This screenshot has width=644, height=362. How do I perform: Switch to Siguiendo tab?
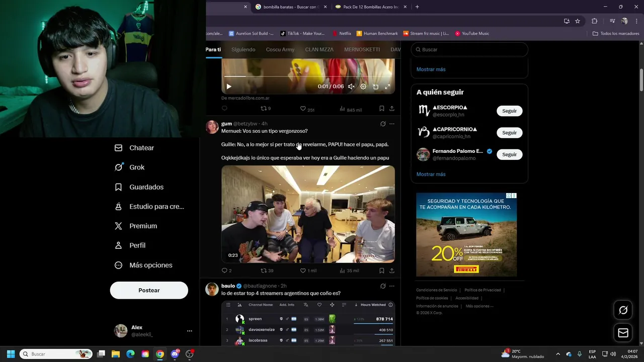pos(244,50)
